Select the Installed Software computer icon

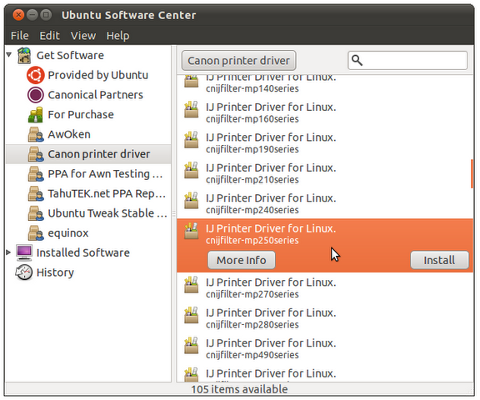(24, 253)
